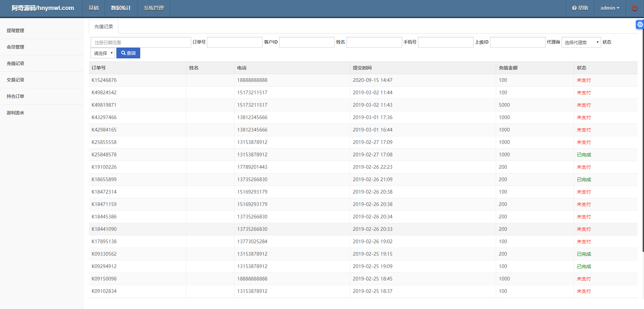Switch to the 充值记录 tab
This screenshot has width=644, height=309.
[x=103, y=26]
